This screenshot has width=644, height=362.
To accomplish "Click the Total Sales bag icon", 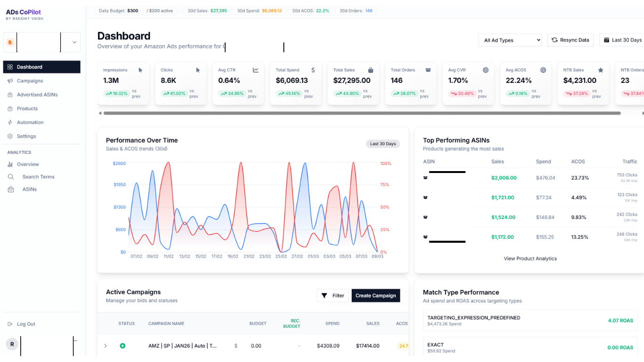I will pos(371,70).
